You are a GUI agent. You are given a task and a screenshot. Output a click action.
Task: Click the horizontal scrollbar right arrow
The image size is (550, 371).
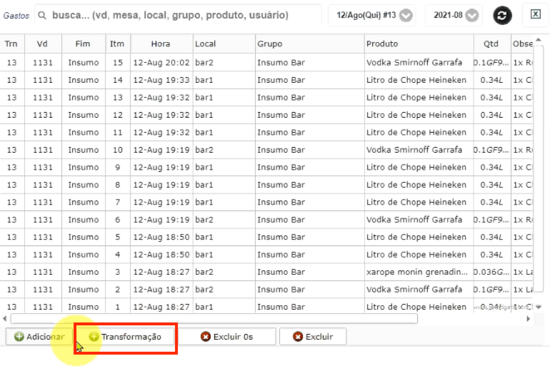[528, 319]
